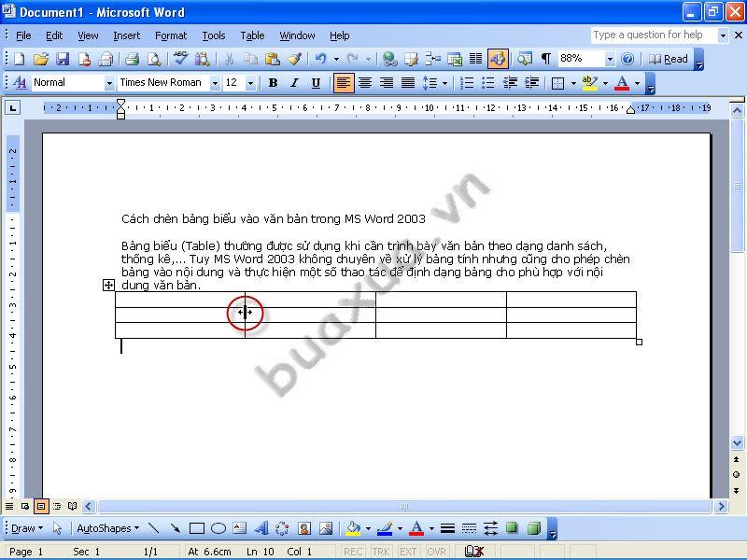Click the New Blank Document icon

[19, 59]
